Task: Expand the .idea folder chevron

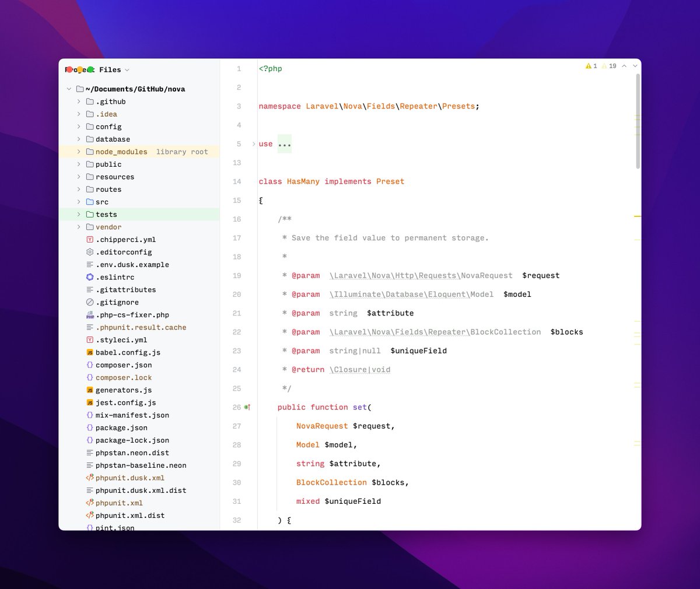Action: pyautogui.click(x=79, y=114)
